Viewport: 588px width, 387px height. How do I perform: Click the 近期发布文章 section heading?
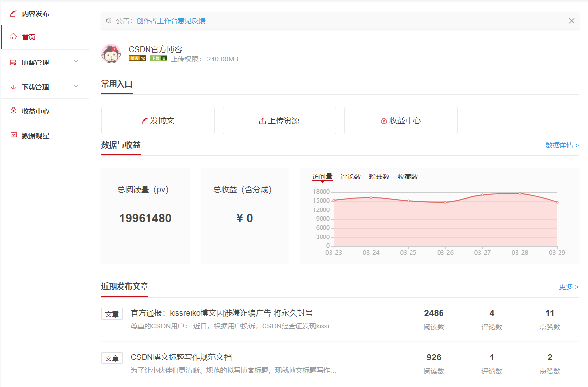click(x=124, y=287)
